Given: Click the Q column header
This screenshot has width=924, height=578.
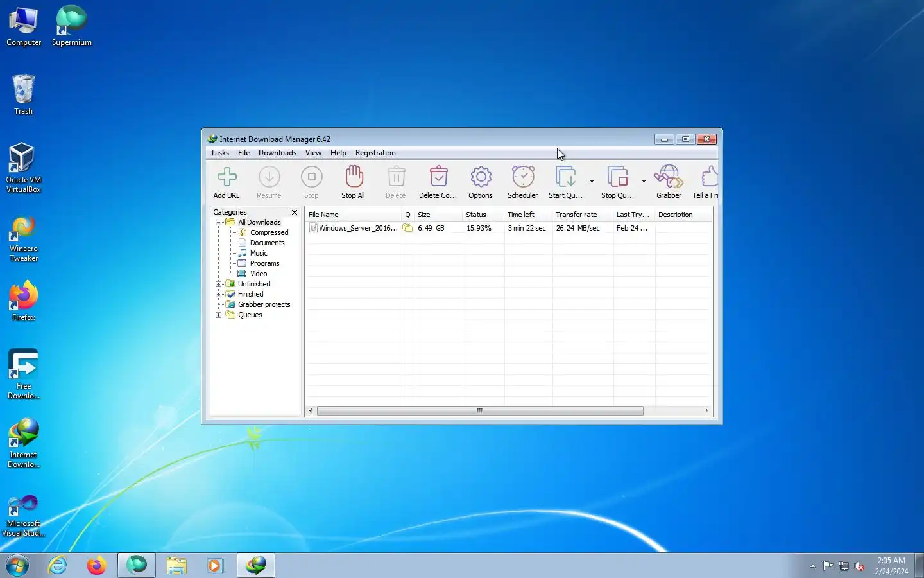Looking at the screenshot, I should coord(408,215).
